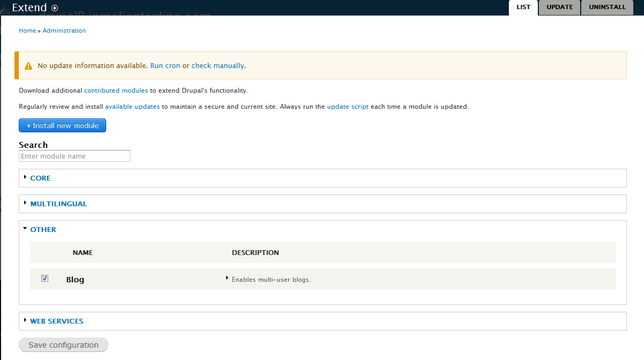Image resolution: width=644 pixels, height=360 pixels.
Task: Expand the CORE module section
Action: pyautogui.click(x=40, y=178)
